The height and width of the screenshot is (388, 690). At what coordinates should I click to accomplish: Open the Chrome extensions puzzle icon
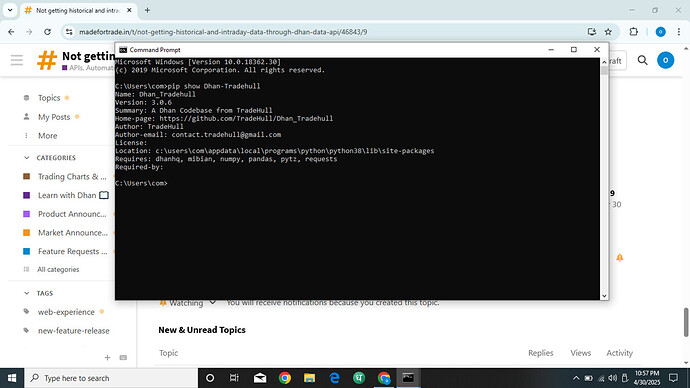point(634,32)
